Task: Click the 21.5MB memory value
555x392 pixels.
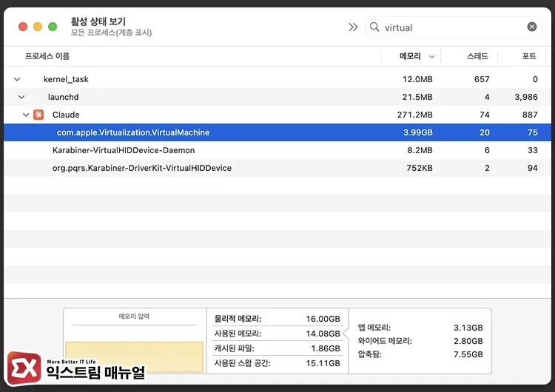Action: coord(417,97)
